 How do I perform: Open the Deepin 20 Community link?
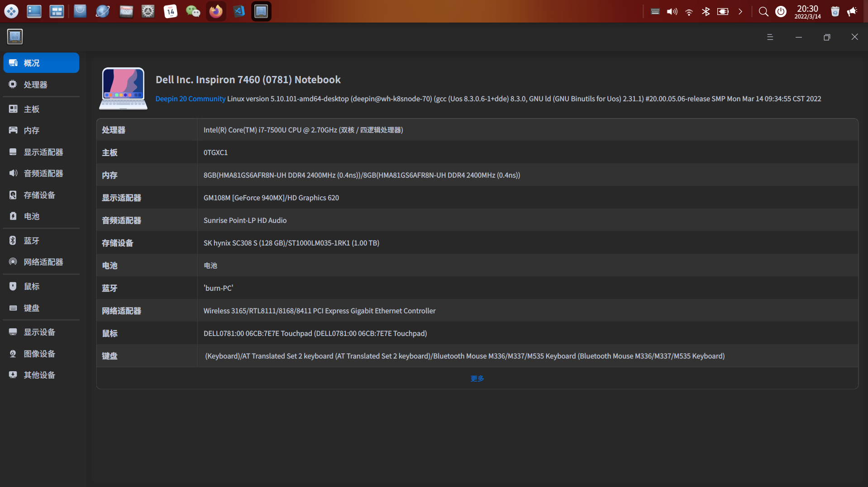(x=191, y=99)
